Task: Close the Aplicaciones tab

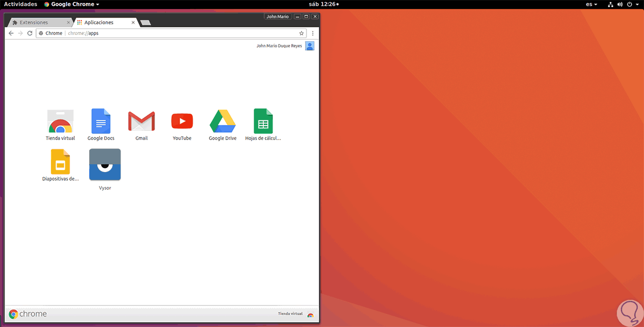Action: [x=133, y=23]
